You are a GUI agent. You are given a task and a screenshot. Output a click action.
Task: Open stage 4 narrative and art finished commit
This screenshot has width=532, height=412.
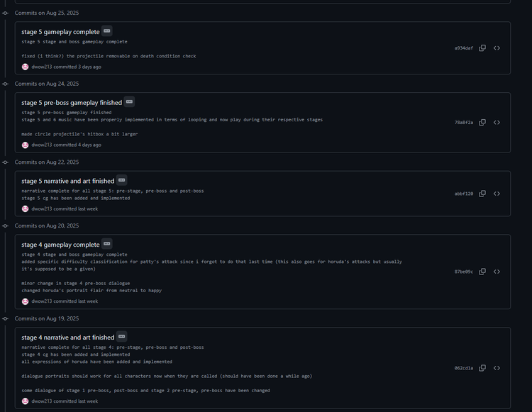pyautogui.click(x=68, y=338)
